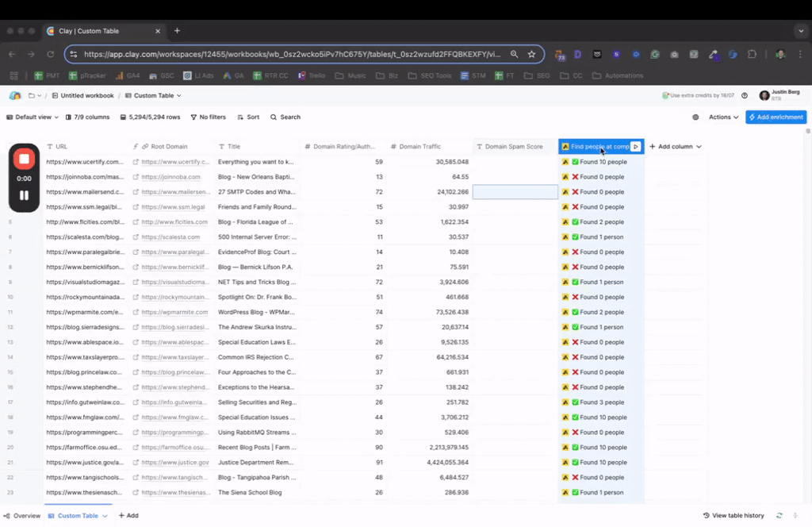Select the Custom Table bottom tab
Viewport: 812px width, 527px height.
point(78,515)
